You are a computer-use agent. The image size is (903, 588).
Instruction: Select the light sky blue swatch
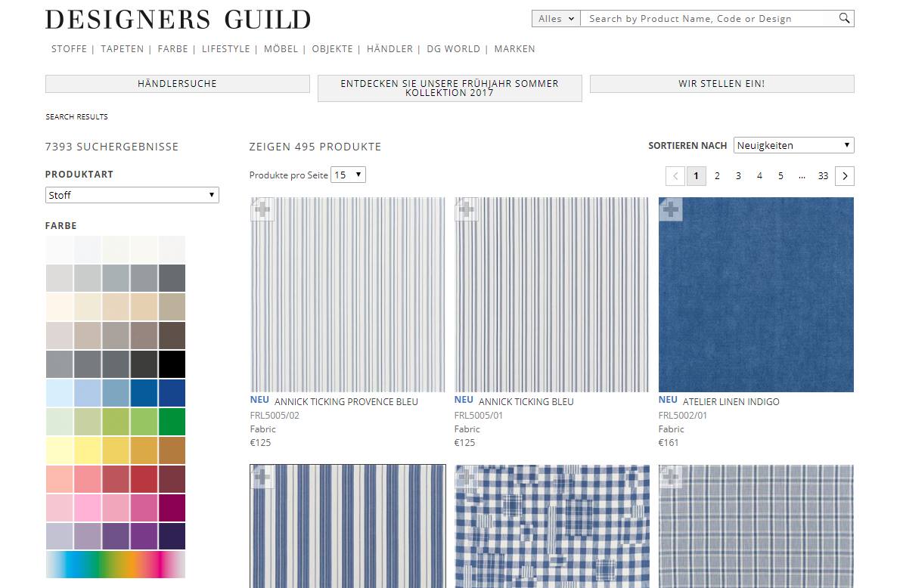coord(59,393)
